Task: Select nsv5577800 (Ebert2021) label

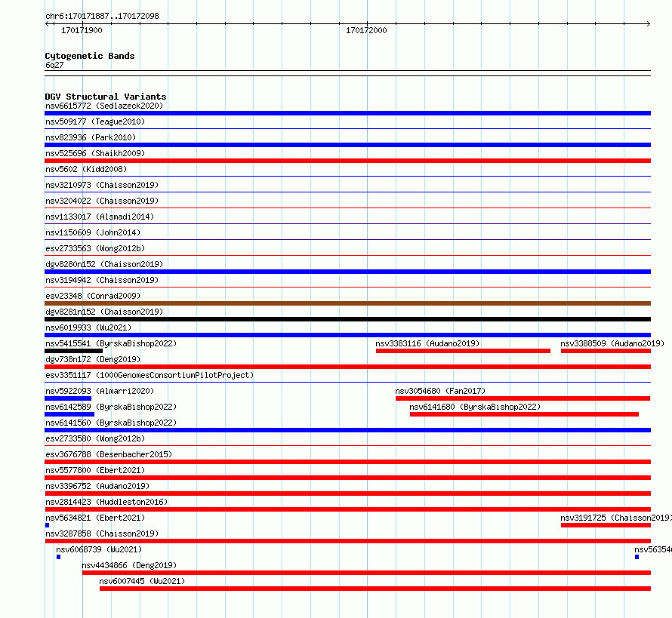Action: click(x=95, y=470)
